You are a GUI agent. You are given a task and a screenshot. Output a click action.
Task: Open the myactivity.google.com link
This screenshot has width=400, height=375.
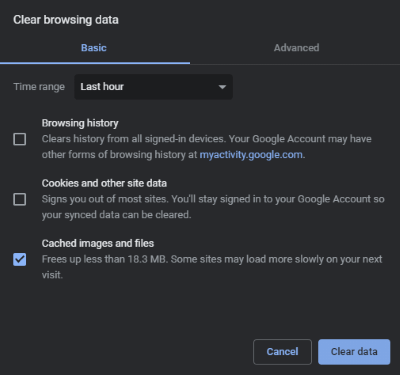point(251,155)
